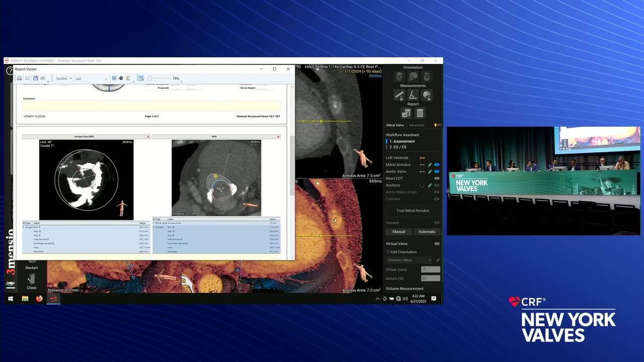This screenshot has height=362, width=644.
Task: Click the red undo arrow icon
Action: click(439, 125)
